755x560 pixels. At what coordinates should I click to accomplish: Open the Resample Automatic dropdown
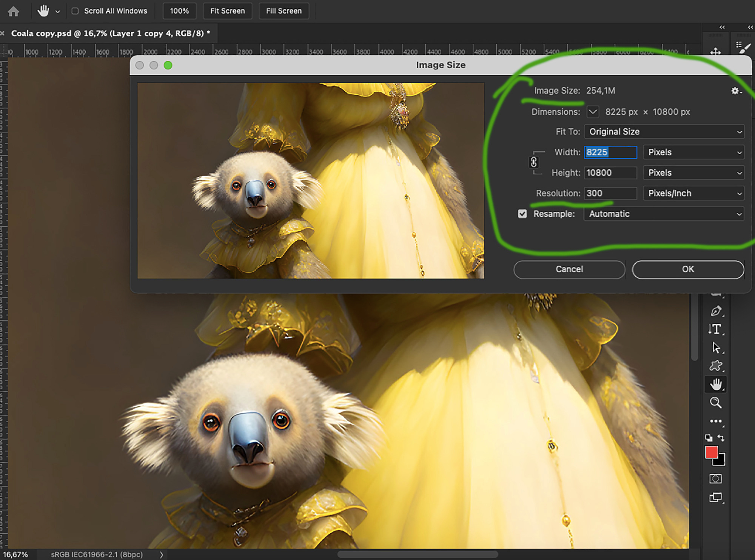tap(664, 214)
